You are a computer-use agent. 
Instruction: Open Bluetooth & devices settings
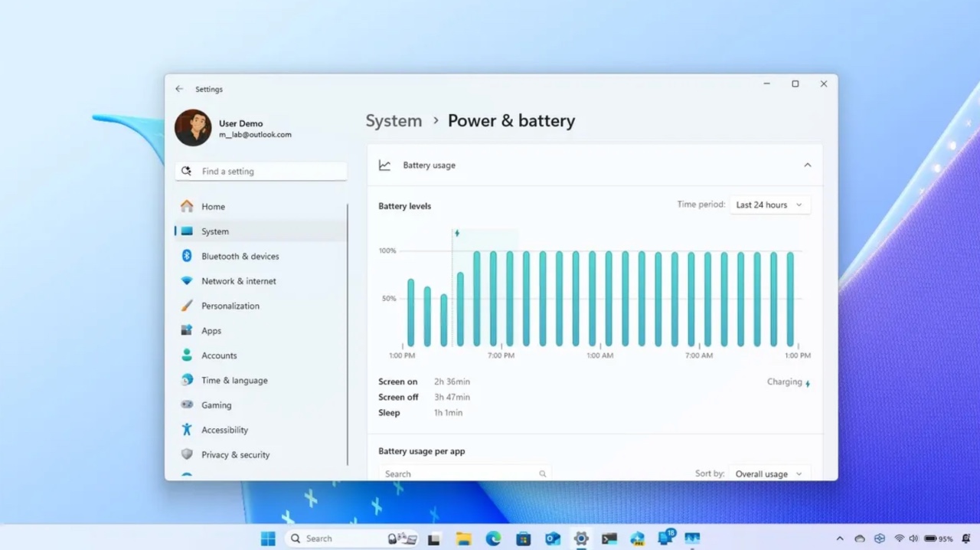point(260,256)
